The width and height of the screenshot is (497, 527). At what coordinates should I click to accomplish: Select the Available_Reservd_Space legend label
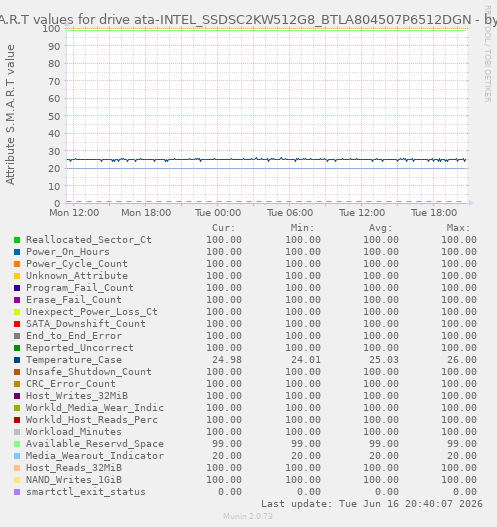(x=95, y=444)
